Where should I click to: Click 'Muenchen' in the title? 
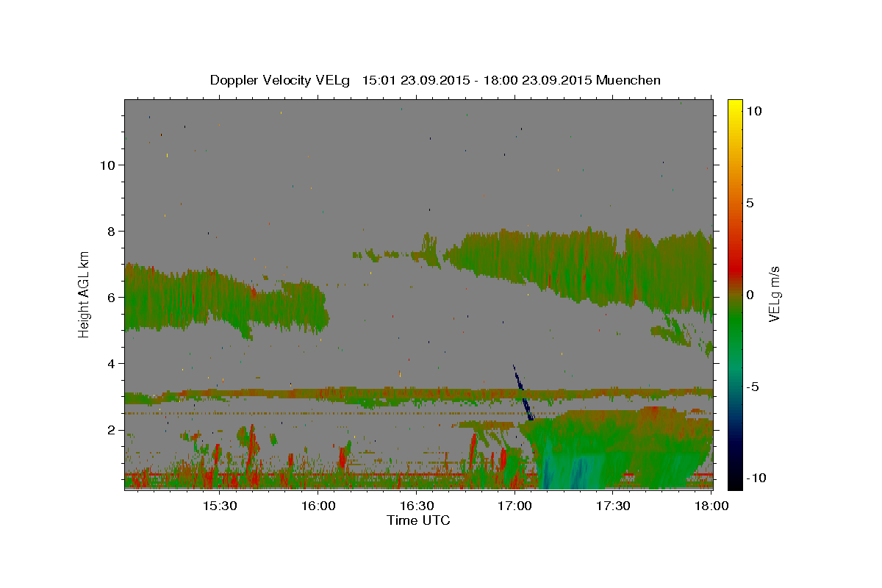[628, 80]
